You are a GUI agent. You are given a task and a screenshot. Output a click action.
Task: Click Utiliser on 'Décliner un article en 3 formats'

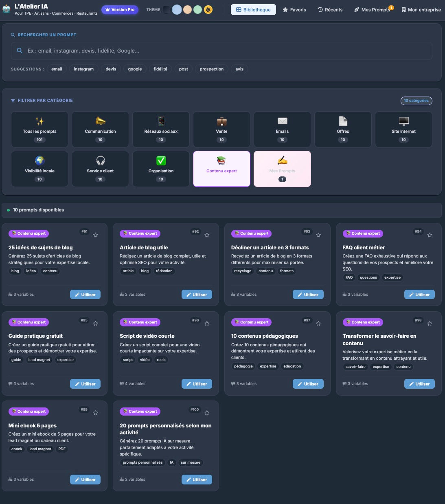tap(308, 295)
